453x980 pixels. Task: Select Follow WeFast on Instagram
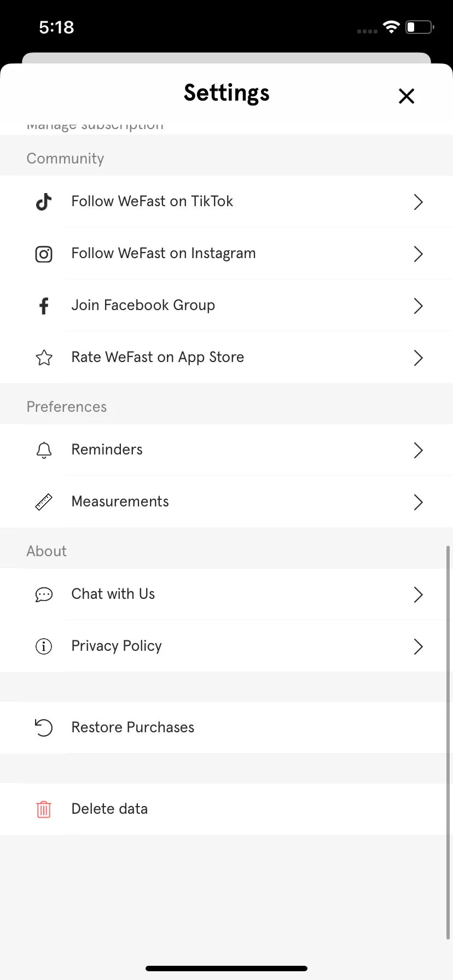click(226, 254)
